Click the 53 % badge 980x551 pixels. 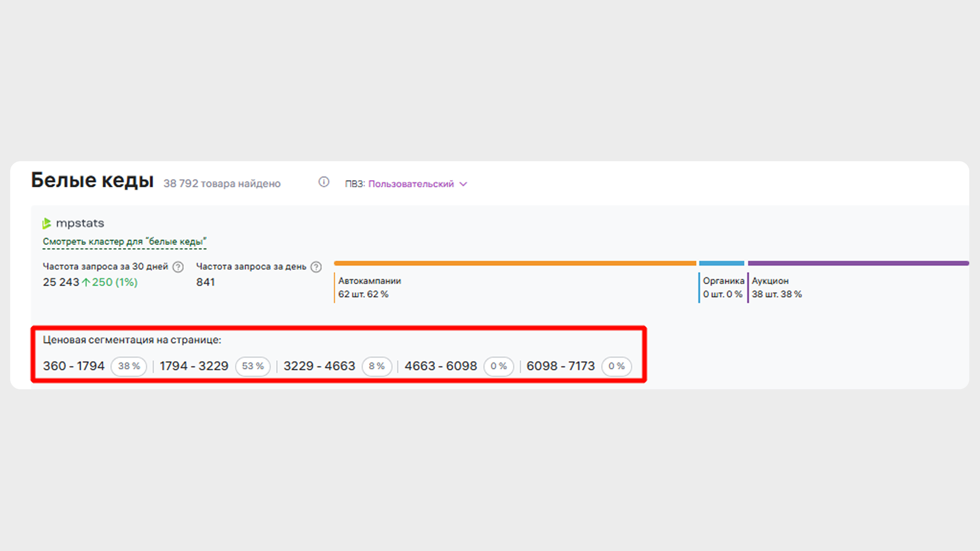point(253,366)
